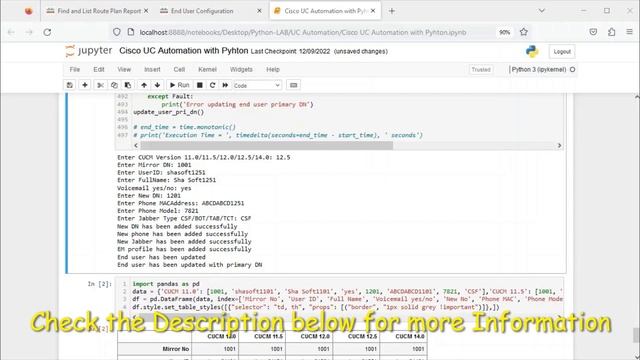Image resolution: width=640 pixels, height=360 pixels.
Task: Save and checkpoint the notebook
Action: 70,85
